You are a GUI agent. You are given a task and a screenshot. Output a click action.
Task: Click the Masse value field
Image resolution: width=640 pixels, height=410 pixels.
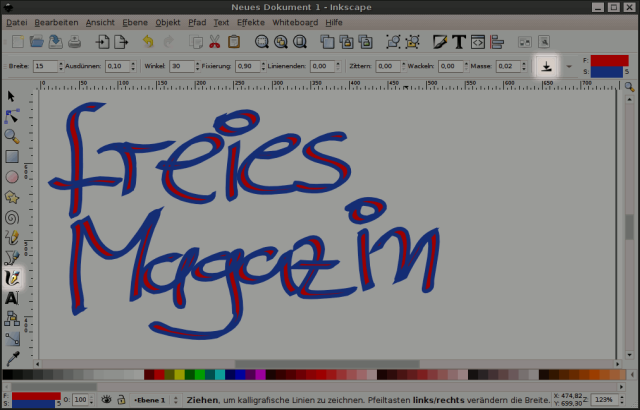[508, 66]
